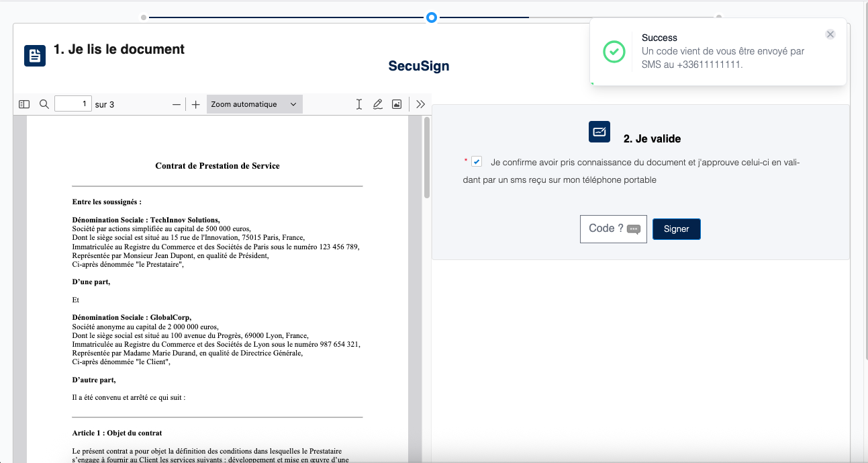Click the first progress step dot
Image resolution: width=868 pixels, height=463 pixels.
click(144, 17)
